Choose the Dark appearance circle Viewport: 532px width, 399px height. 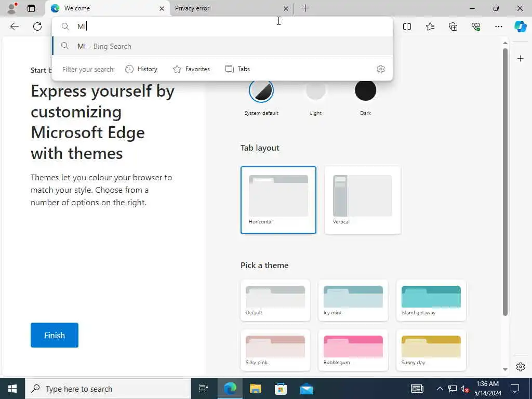365,91
